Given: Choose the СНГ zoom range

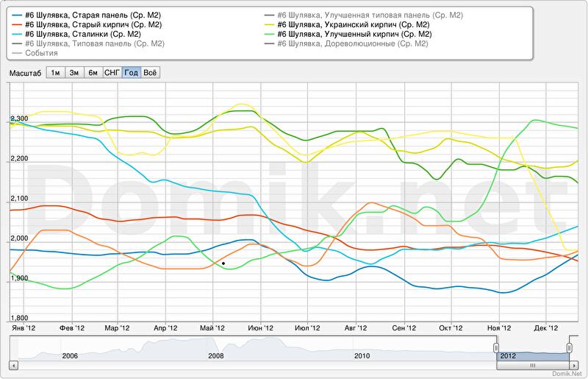Looking at the screenshot, I should click(x=112, y=72).
